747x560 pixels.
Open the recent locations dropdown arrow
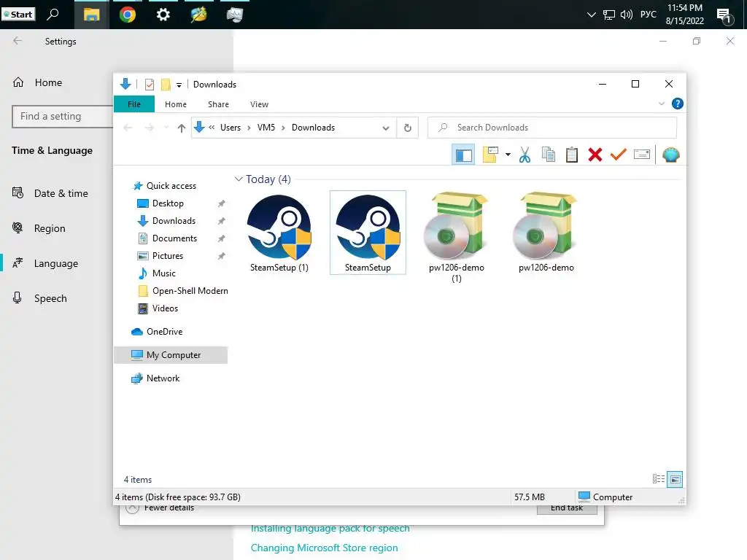[x=166, y=128]
